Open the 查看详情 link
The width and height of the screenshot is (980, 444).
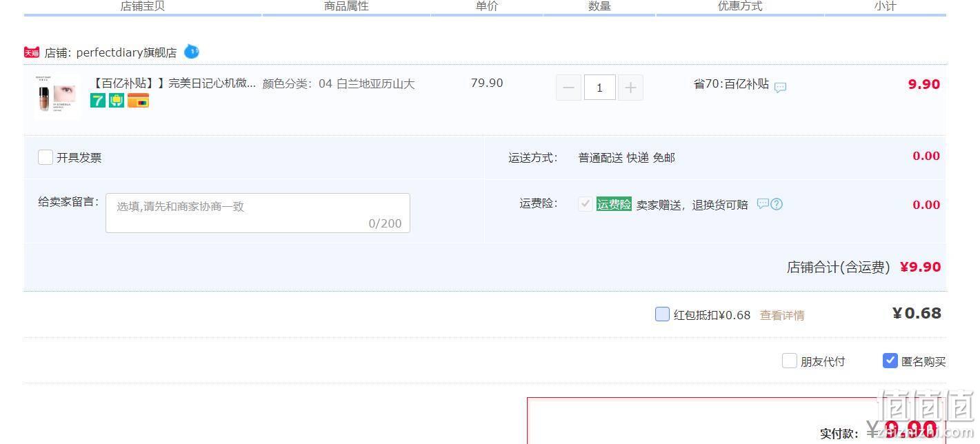point(782,315)
